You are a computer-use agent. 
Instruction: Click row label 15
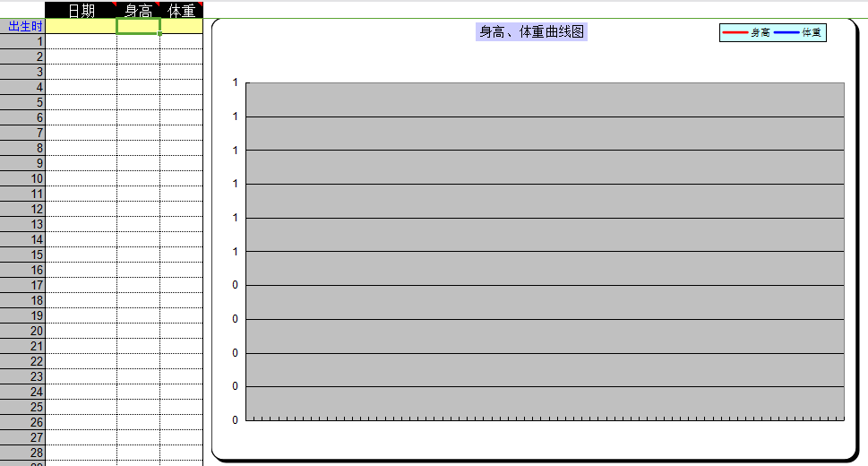22,255
